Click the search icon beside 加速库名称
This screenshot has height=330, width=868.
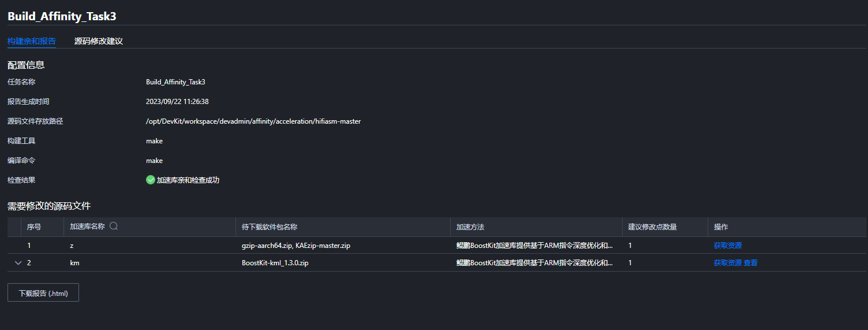114,227
